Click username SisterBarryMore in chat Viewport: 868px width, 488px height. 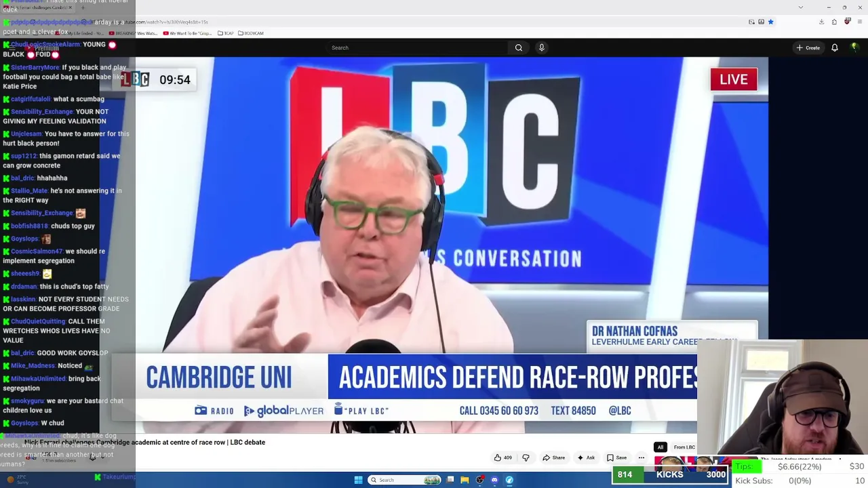[35, 68]
